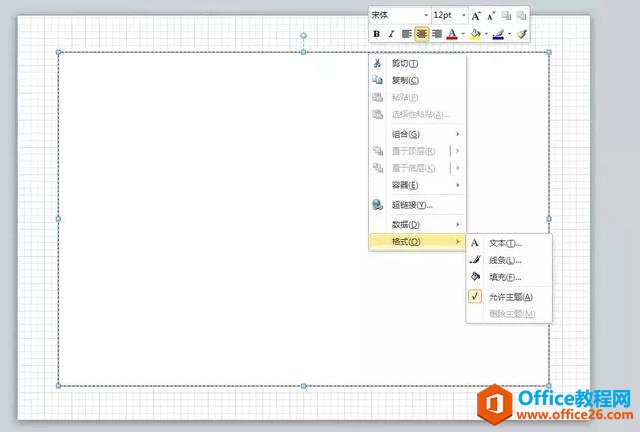
Task: Click the greyed 删除主题(M) entry
Action: 509,314
